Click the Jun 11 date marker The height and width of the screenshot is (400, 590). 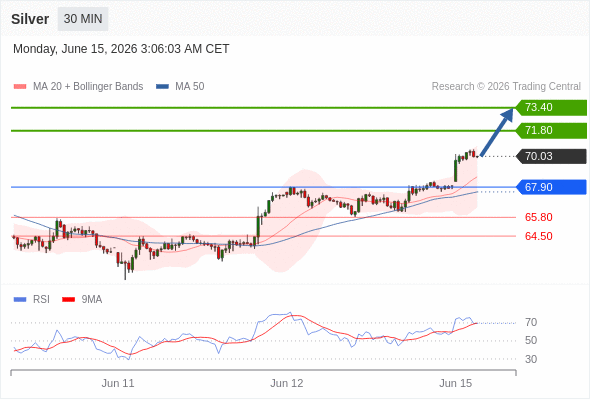118,383
